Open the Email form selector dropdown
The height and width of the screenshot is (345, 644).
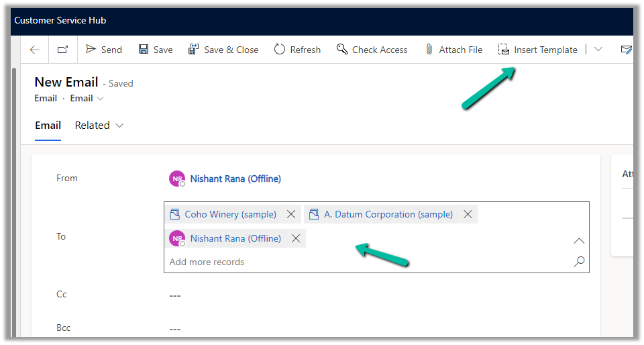(87, 99)
